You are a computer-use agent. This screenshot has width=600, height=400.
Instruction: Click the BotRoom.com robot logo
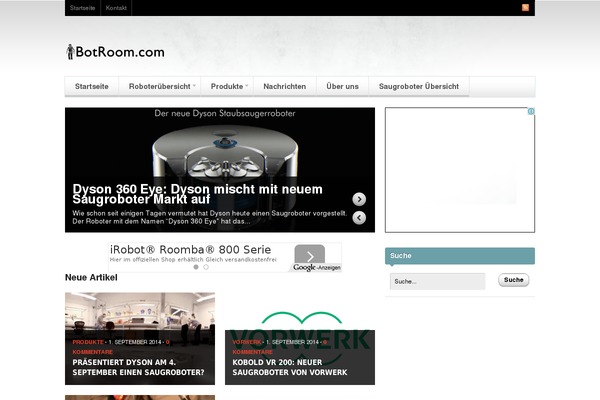pyautogui.click(x=70, y=52)
